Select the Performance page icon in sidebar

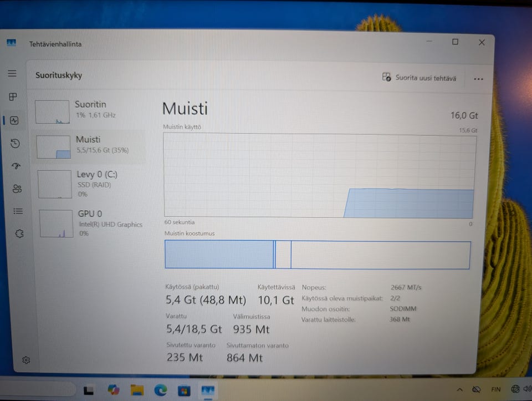point(14,120)
